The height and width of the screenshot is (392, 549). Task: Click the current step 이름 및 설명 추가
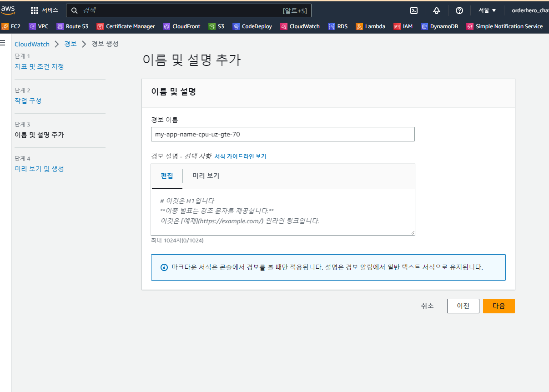point(39,135)
